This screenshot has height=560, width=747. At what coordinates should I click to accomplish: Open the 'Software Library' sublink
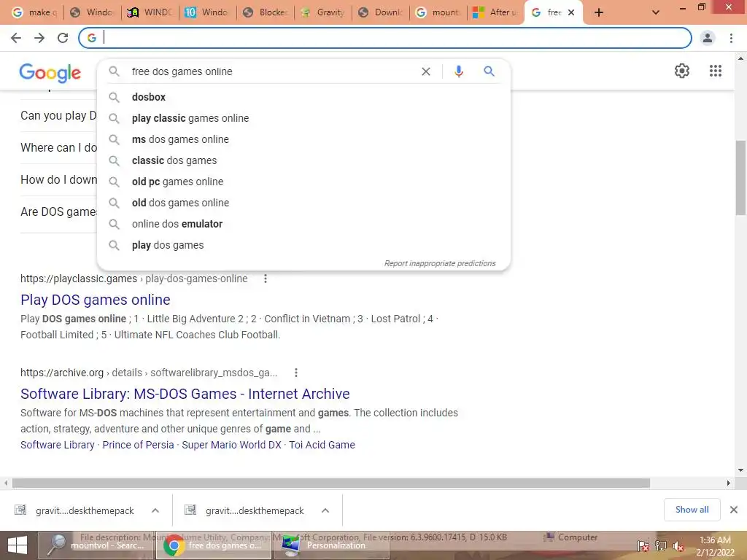(57, 445)
